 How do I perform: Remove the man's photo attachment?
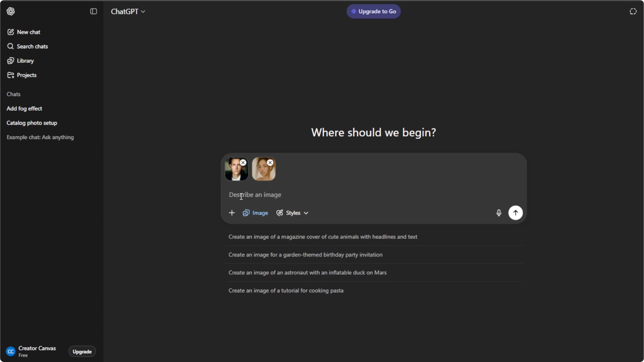click(243, 163)
